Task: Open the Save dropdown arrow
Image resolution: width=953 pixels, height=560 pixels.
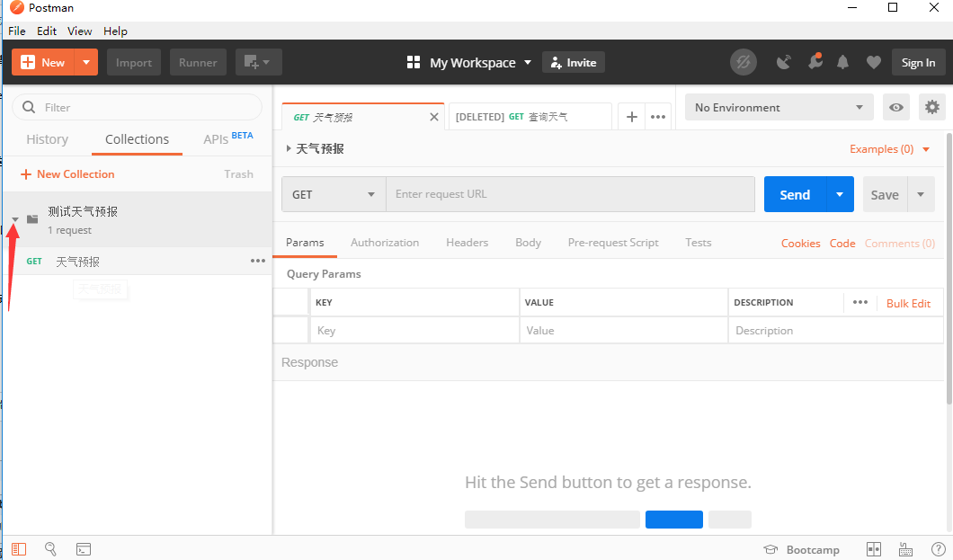Action: coord(921,194)
